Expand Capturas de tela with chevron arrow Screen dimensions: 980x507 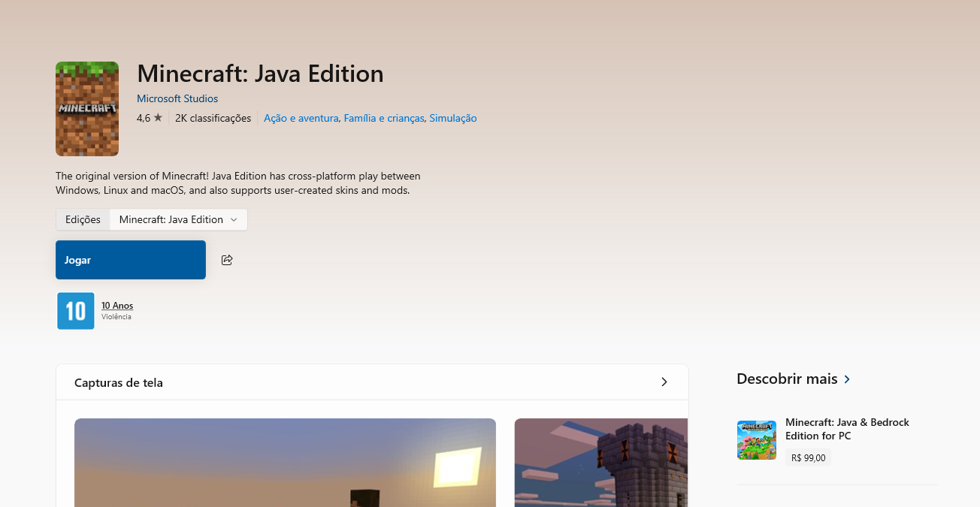coord(664,382)
